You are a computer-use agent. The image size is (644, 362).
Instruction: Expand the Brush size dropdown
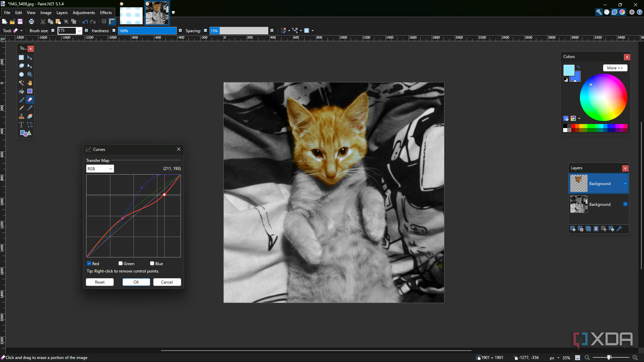point(79,31)
